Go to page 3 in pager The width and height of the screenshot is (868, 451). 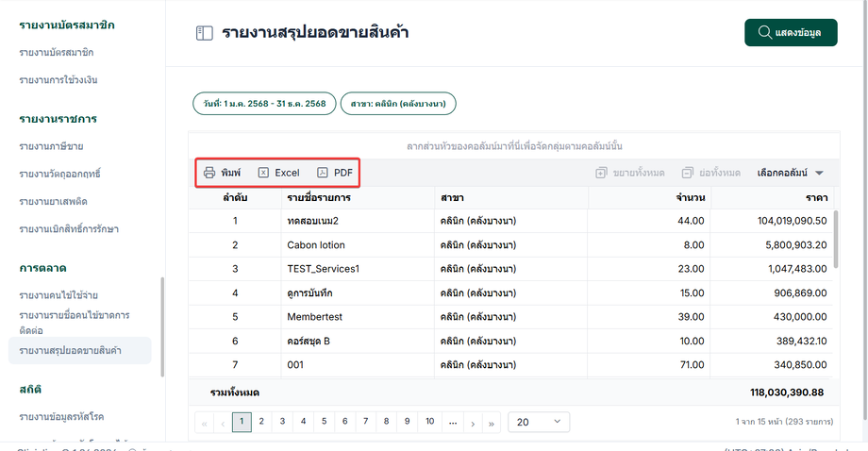tap(282, 423)
